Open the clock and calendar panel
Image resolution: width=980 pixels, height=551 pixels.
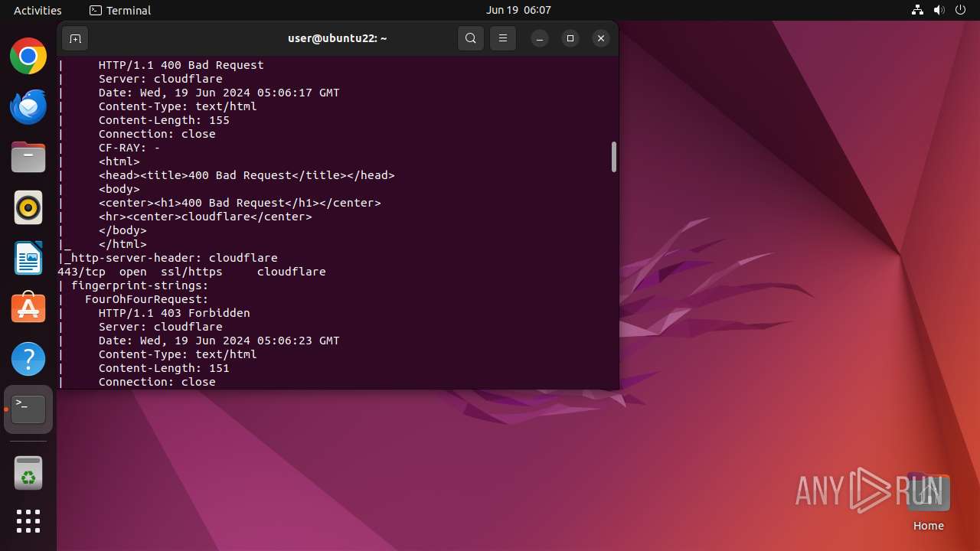[x=518, y=10]
